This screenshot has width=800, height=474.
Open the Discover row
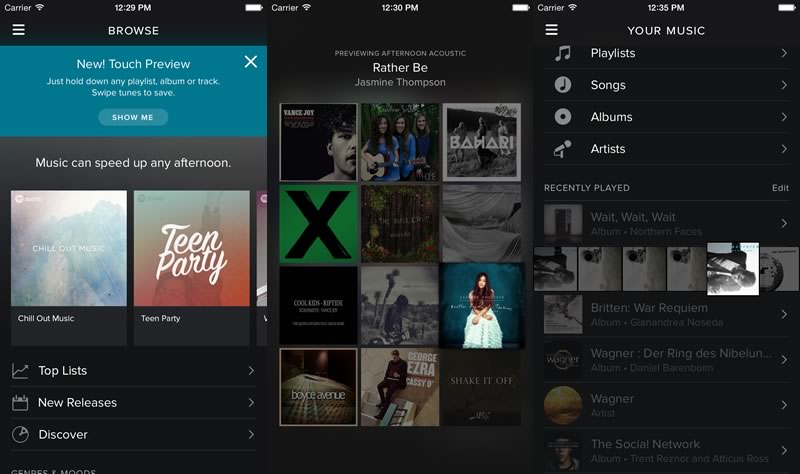tap(133, 435)
